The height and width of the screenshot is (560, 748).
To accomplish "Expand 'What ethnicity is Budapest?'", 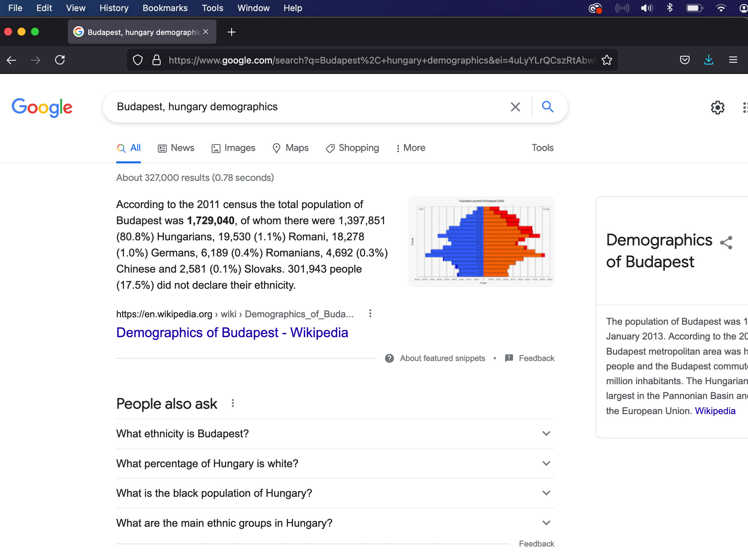I will 335,434.
